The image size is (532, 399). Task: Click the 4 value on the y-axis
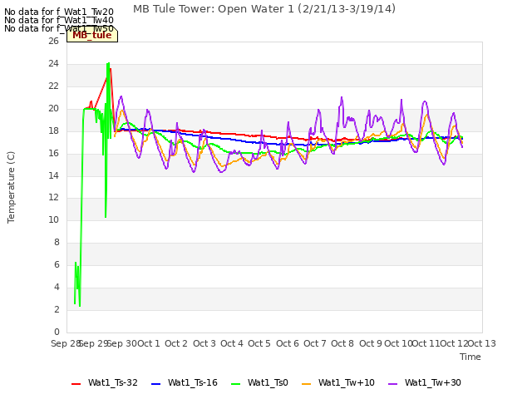click(x=57, y=287)
